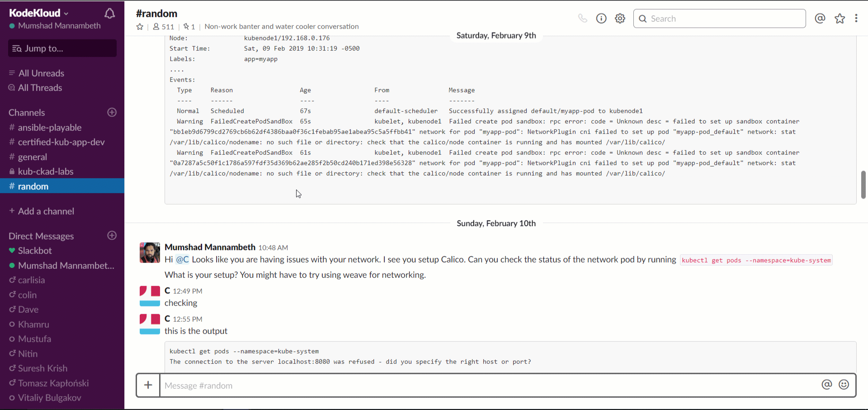Show channel details info icon

pos(601,19)
